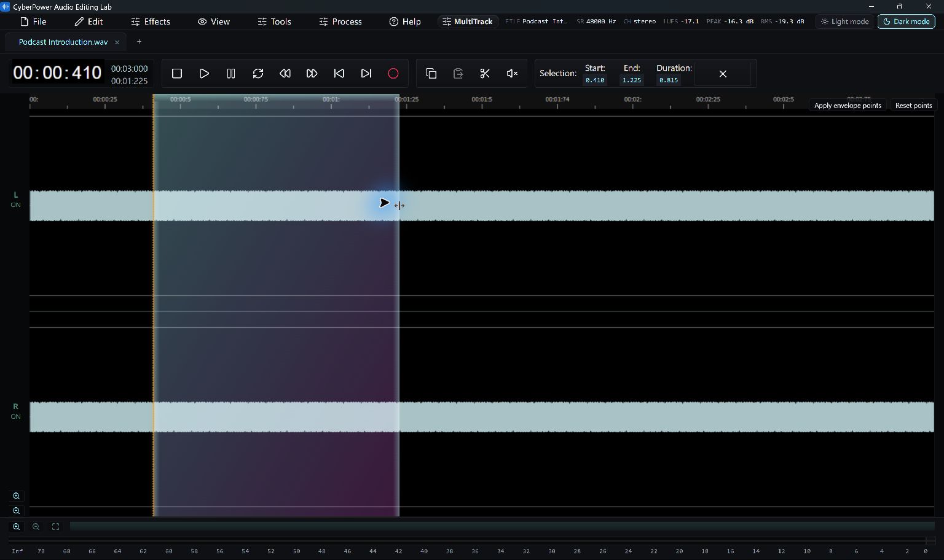This screenshot has height=560, width=944.
Task: Toggle the MultiTrack view button
Action: (x=468, y=21)
